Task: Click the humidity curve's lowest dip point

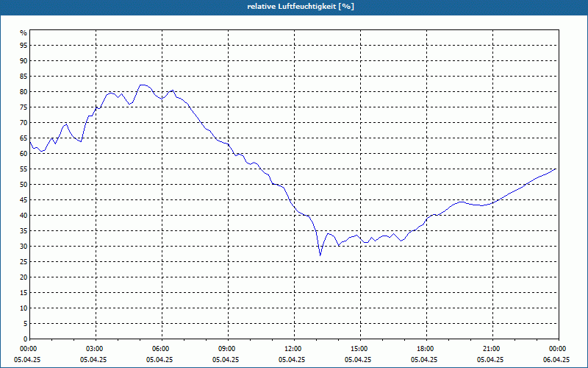Action: [x=320, y=255]
